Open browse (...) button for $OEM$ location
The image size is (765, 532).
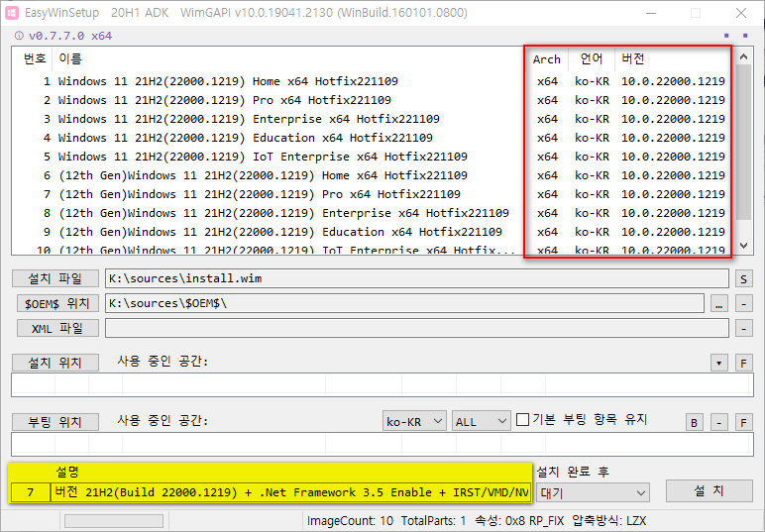[x=719, y=304]
